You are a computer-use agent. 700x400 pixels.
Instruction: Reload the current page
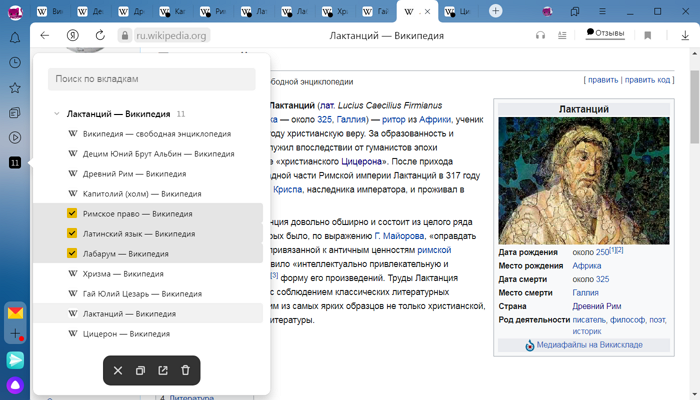(100, 35)
